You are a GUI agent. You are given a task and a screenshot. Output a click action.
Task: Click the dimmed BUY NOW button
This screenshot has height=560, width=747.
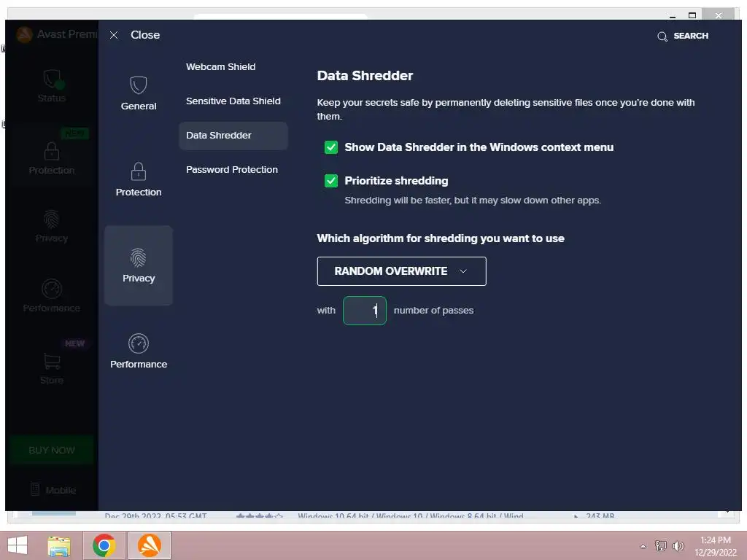(x=52, y=450)
